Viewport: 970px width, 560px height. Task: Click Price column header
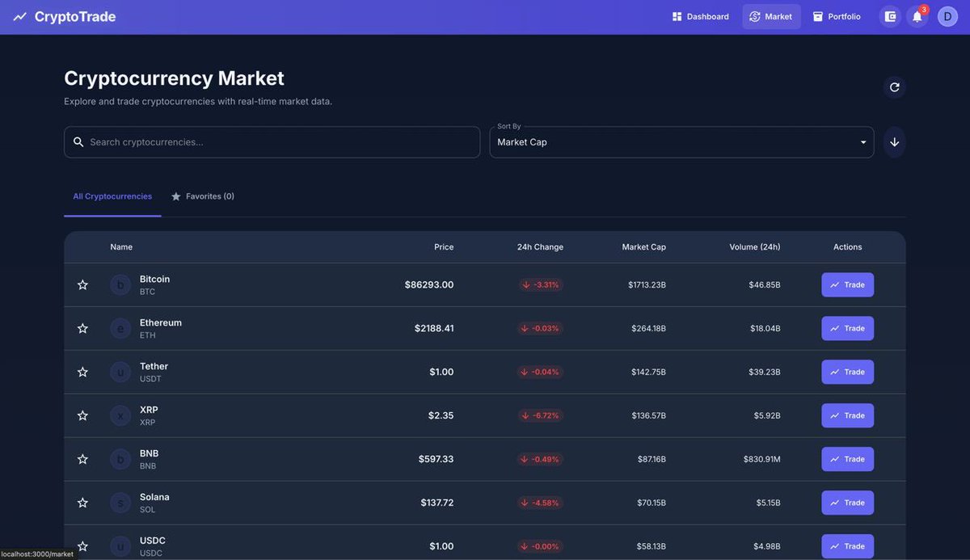(444, 247)
